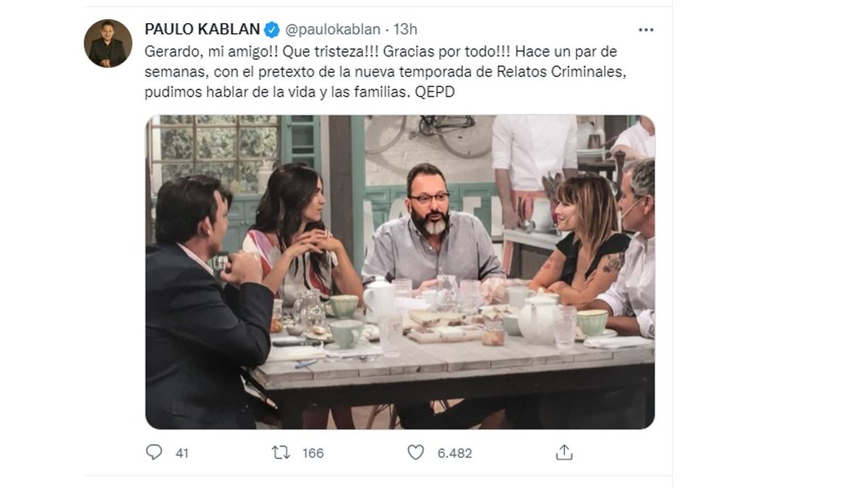The image size is (868, 488).
Task: Click the @paulokablan handle
Action: point(332,30)
